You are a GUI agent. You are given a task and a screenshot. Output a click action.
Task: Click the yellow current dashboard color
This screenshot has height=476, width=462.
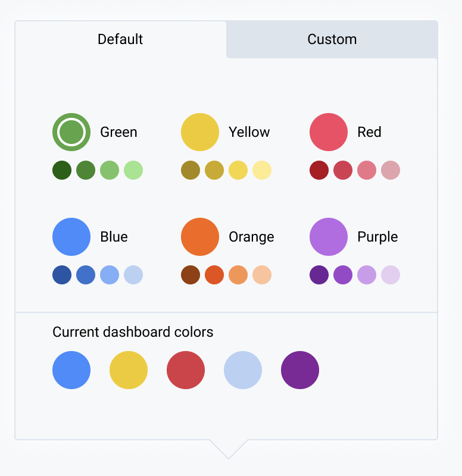point(129,370)
